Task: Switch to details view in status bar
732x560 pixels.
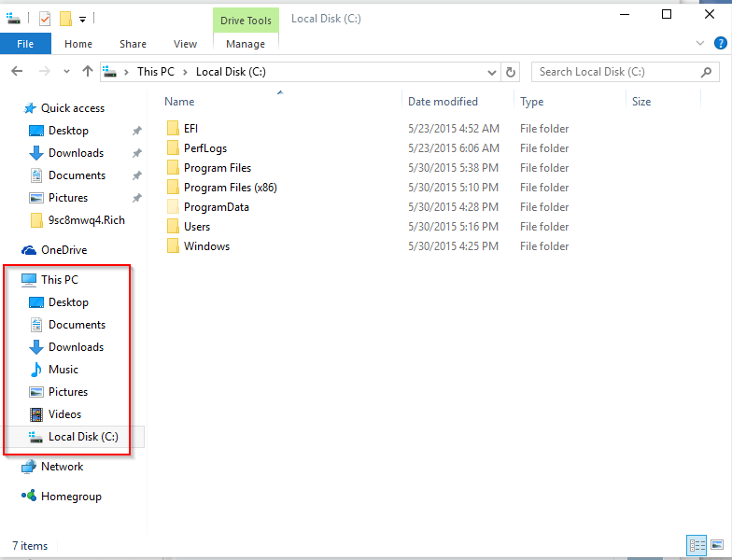Action: tap(697, 545)
